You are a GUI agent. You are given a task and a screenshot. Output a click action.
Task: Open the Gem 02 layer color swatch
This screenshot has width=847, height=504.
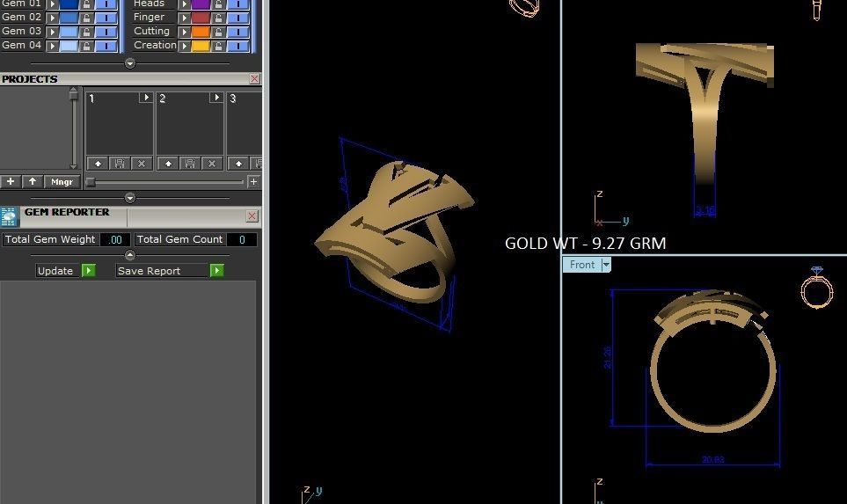tap(69, 18)
